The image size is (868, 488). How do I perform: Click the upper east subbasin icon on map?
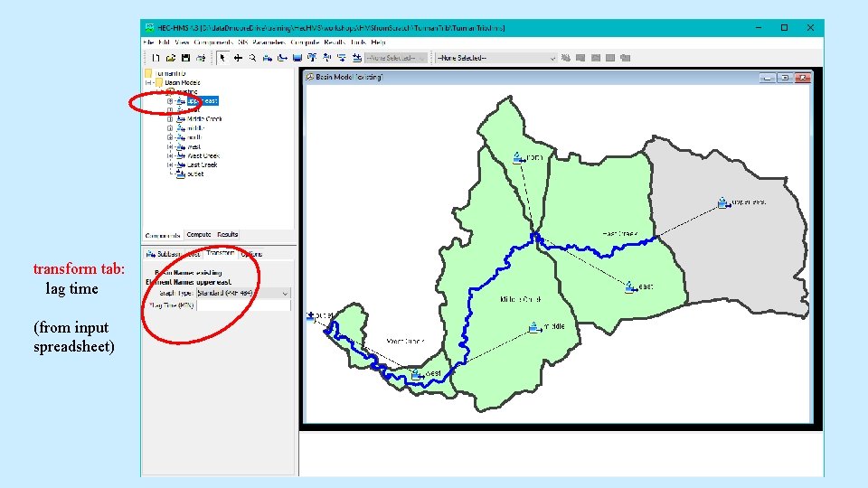click(x=723, y=203)
